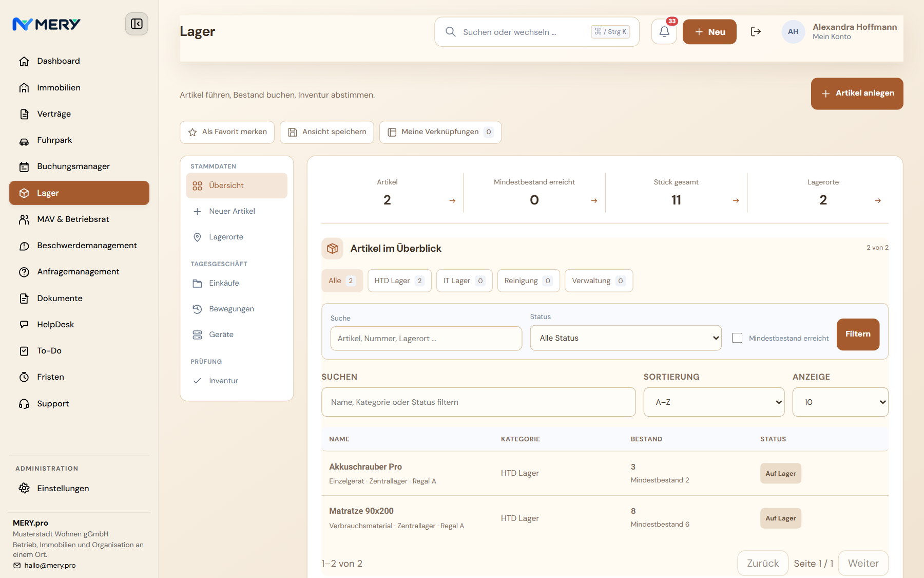Click the Matratze 90x200 article name
The height and width of the screenshot is (578, 924).
tap(361, 511)
